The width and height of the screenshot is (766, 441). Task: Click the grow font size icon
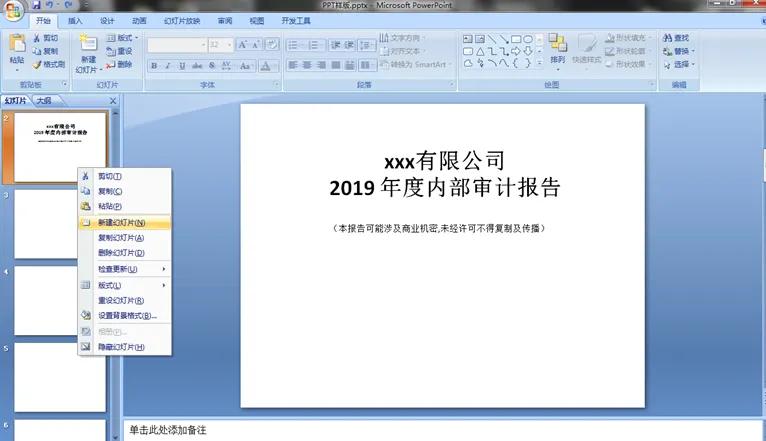pos(242,45)
